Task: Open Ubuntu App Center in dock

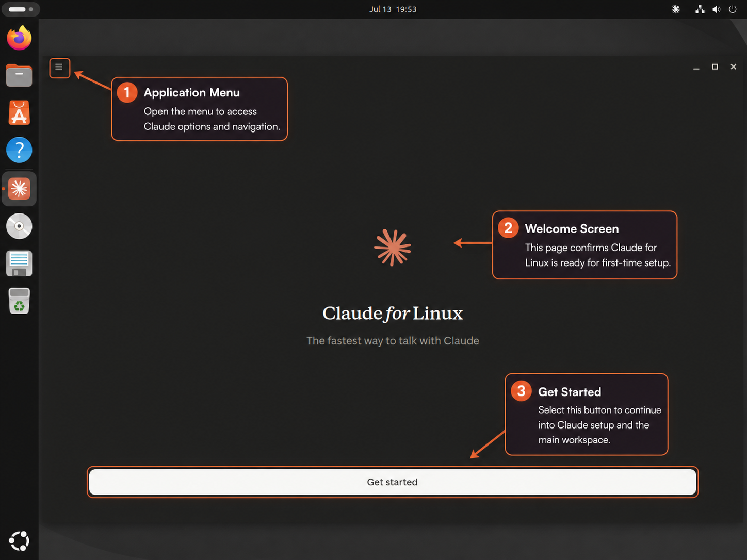Action: pos(19,113)
